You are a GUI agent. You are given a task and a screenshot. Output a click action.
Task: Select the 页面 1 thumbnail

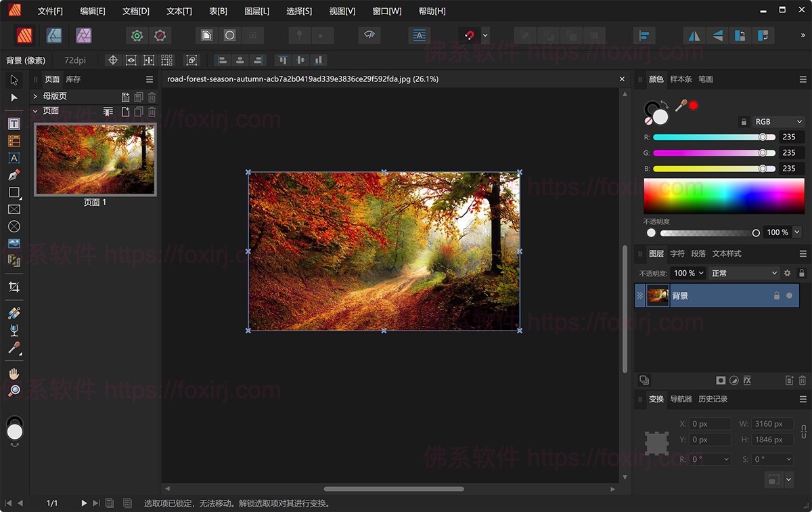tap(95, 159)
